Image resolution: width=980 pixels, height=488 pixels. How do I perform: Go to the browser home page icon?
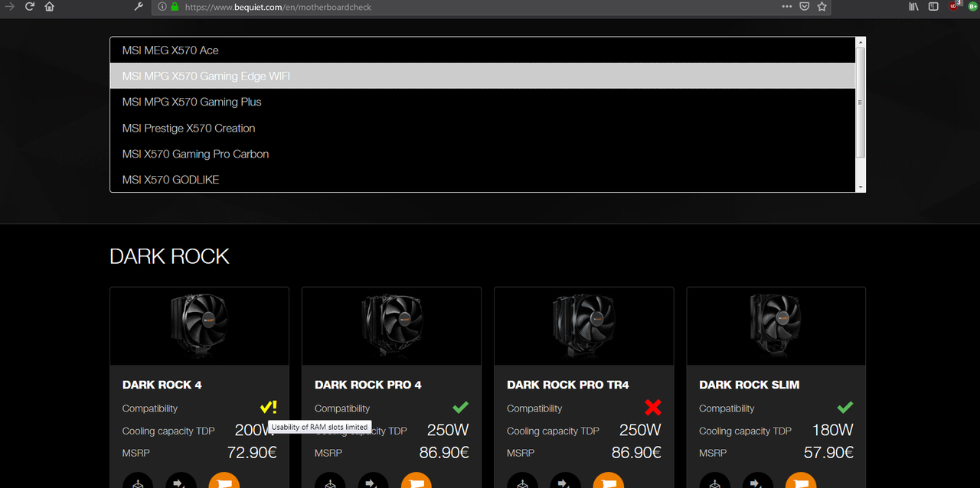[x=50, y=6]
